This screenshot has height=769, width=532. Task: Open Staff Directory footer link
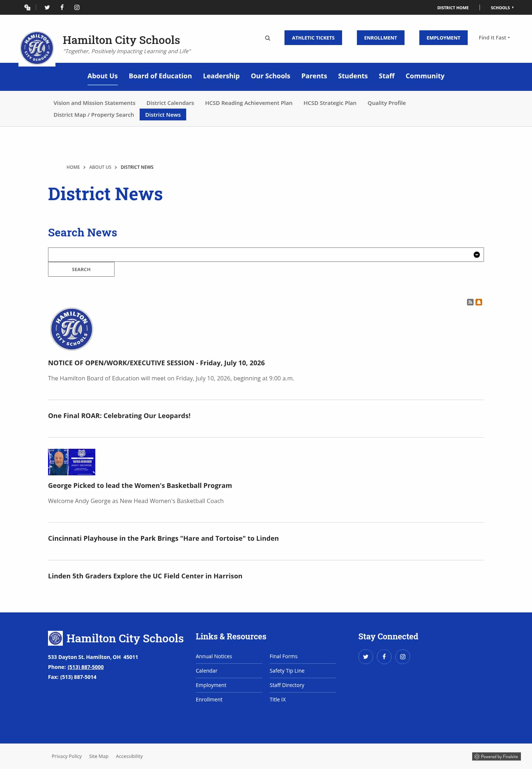[287, 685]
